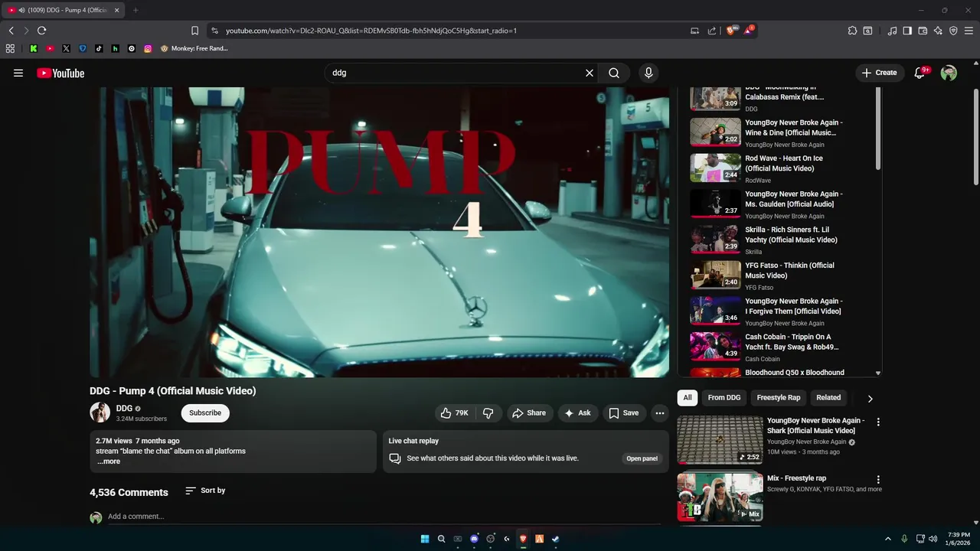
Task: Open the Sort by comments dropdown
Action: point(205,491)
